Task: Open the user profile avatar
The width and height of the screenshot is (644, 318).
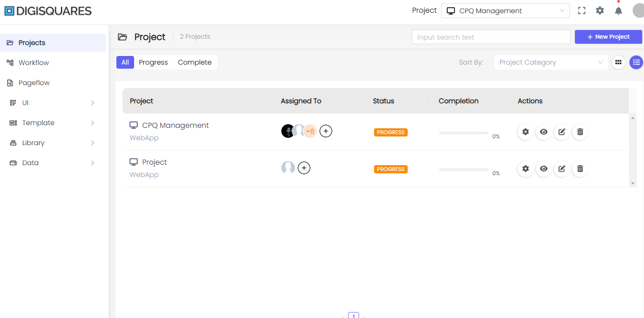Action: pos(638,10)
